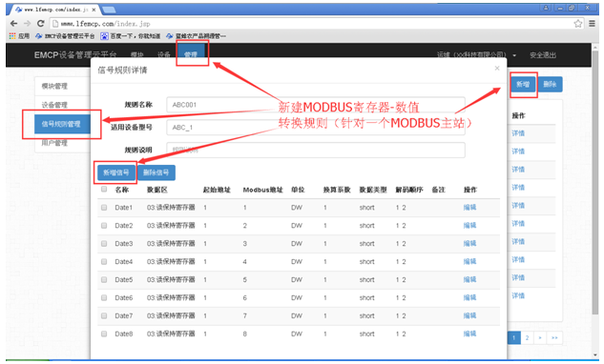Select 设备管理 in the sidebar
The height and width of the screenshot is (364, 604).
pos(62,105)
